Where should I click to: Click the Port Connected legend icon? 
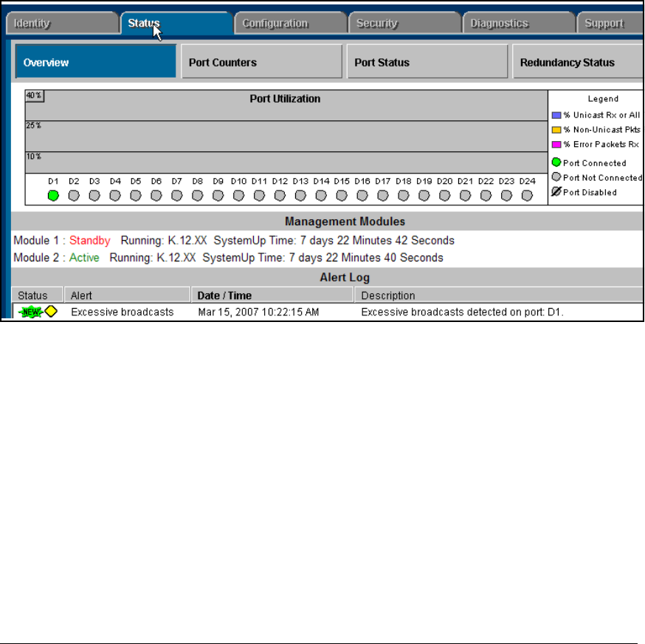556,162
